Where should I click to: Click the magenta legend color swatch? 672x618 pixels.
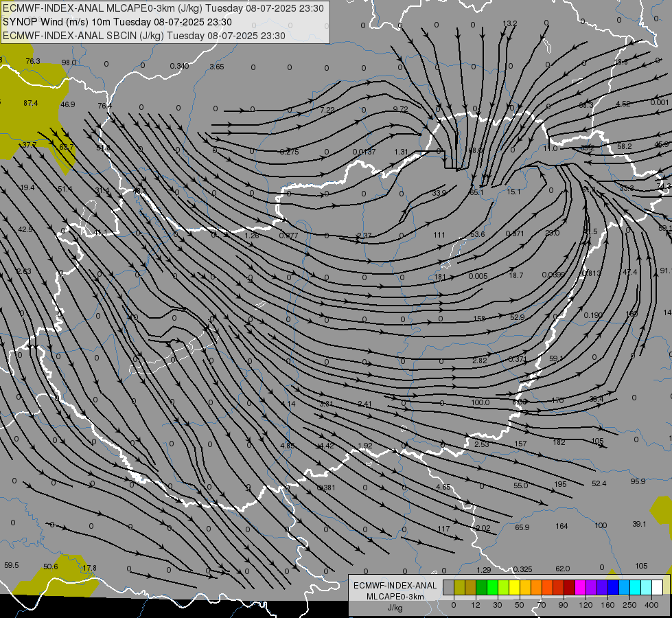(x=580, y=587)
